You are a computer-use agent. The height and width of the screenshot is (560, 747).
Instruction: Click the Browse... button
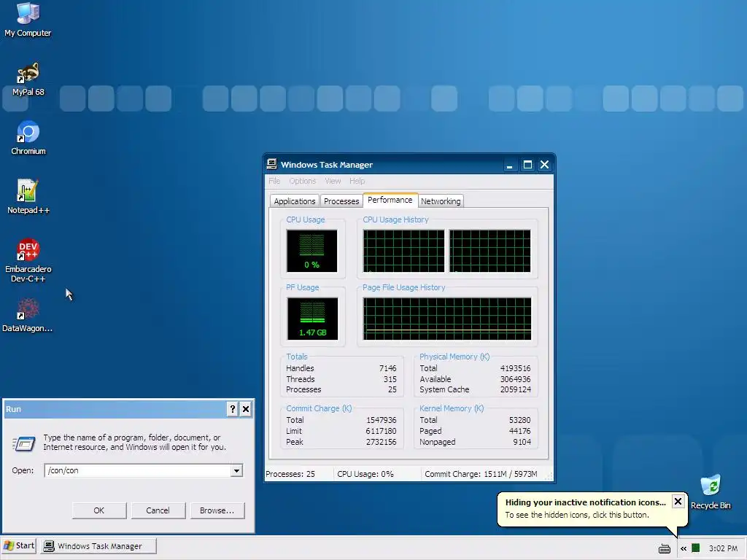[x=217, y=510]
